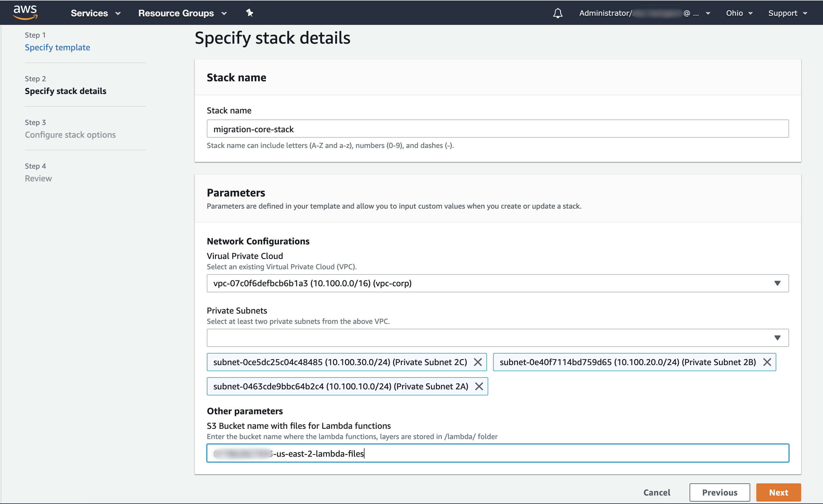Click Step 1 Specify template link
Image resolution: width=823 pixels, height=504 pixels.
point(58,47)
